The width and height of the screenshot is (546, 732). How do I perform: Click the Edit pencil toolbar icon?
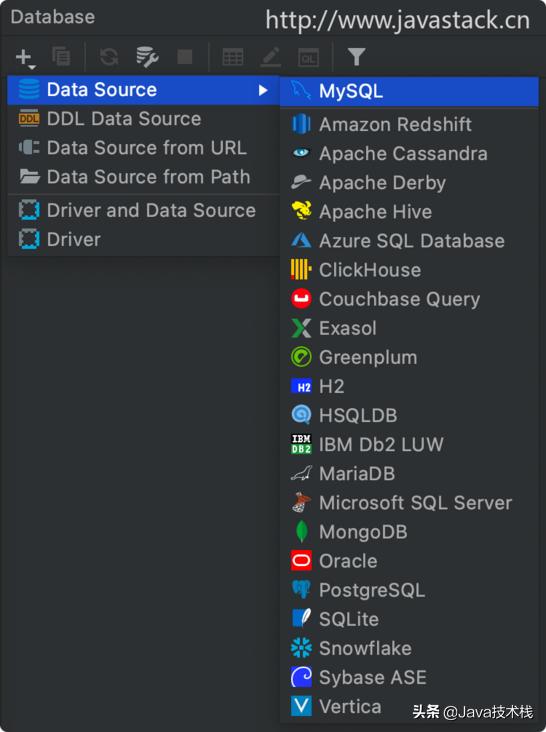click(271, 57)
